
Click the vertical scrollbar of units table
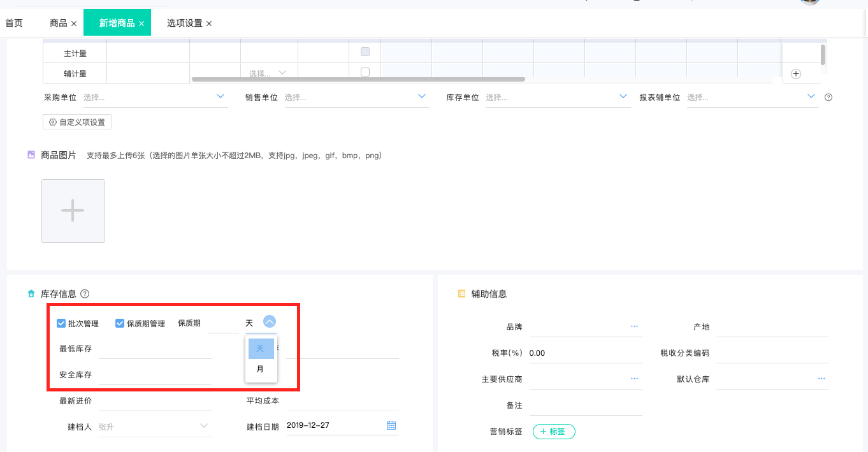[x=823, y=54]
